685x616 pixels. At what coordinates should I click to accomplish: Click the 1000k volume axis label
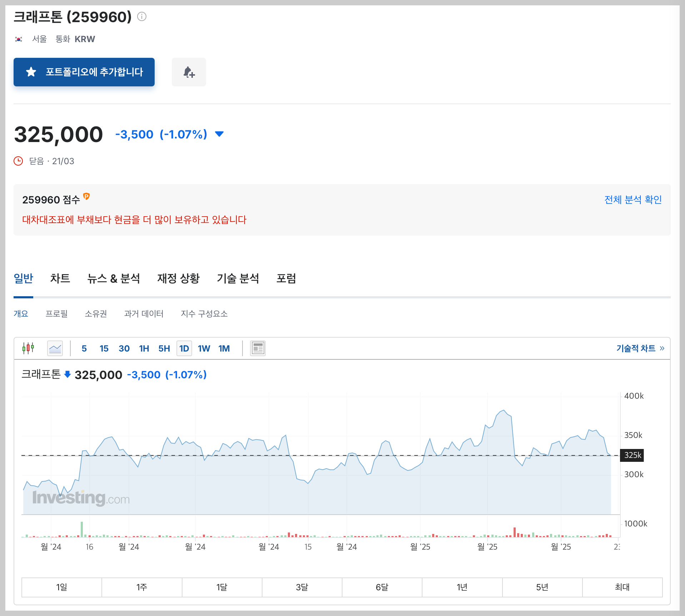[635, 524]
